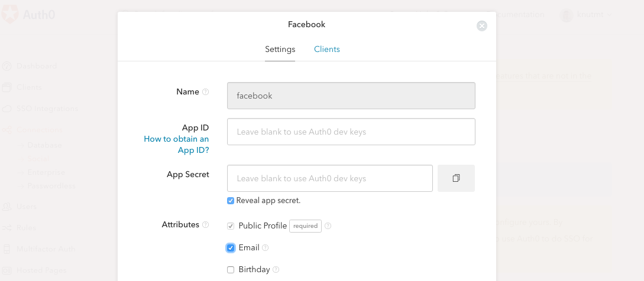Click the Connections sidebar icon

pos(7,130)
